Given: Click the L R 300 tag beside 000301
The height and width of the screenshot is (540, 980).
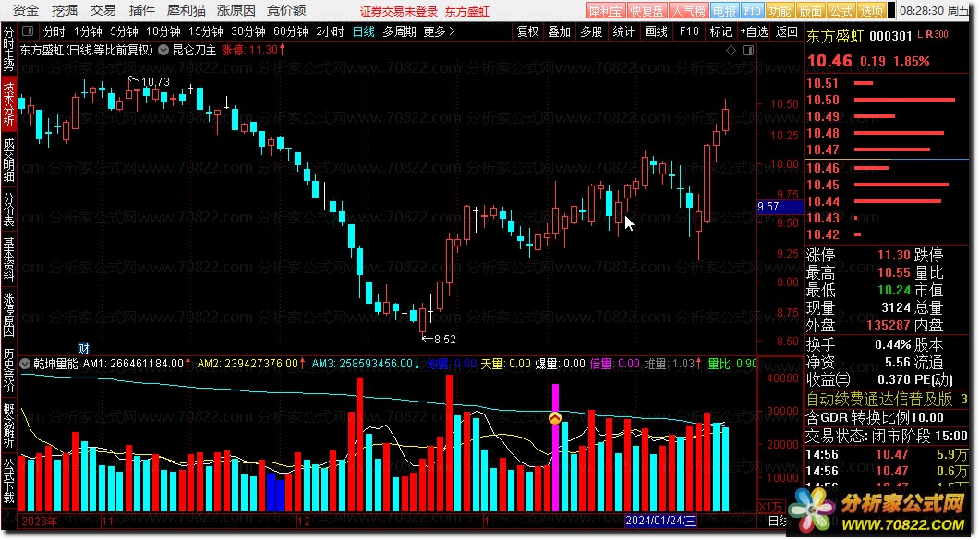Looking at the screenshot, I should click(x=933, y=35).
